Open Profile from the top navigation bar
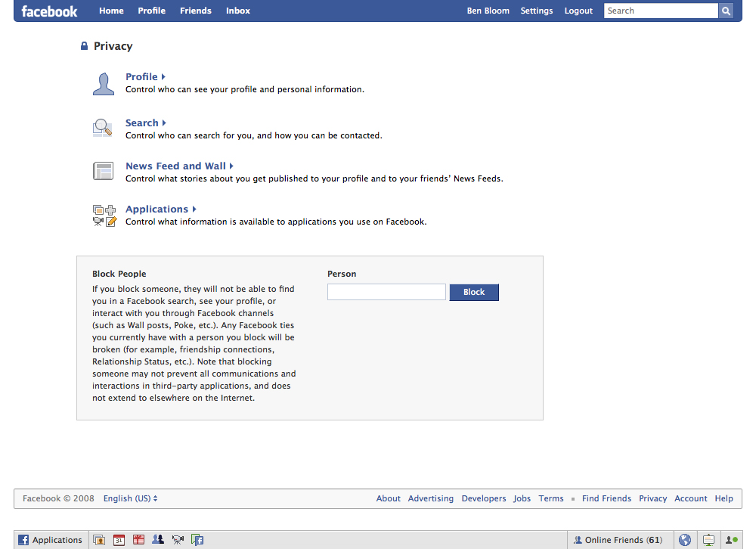 (x=151, y=11)
